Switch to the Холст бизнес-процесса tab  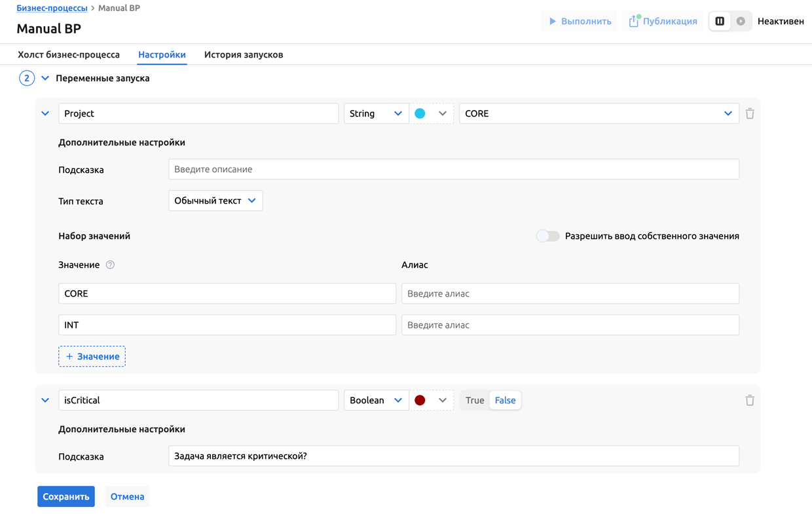pyautogui.click(x=69, y=55)
